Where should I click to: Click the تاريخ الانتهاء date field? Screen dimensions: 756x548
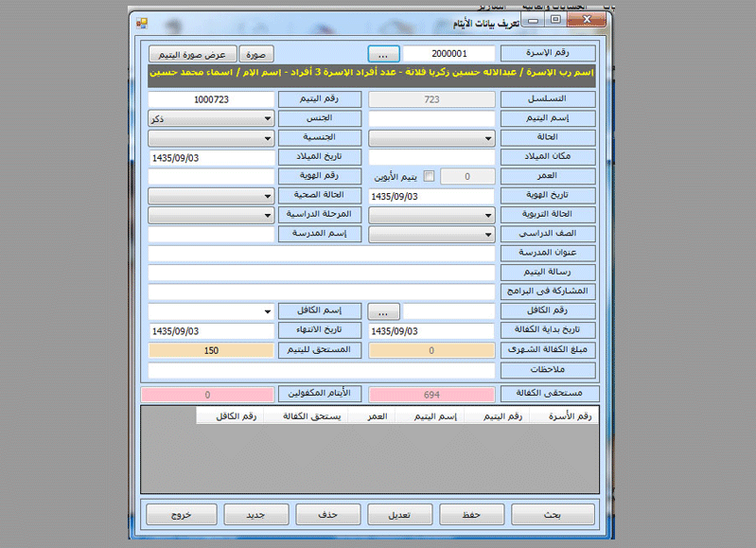[211, 331]
